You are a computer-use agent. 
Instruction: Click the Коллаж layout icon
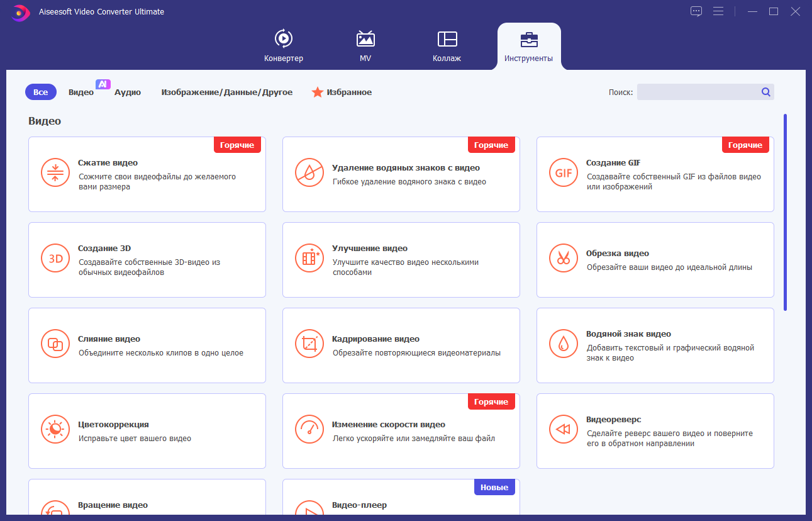[x=447, y=38]
